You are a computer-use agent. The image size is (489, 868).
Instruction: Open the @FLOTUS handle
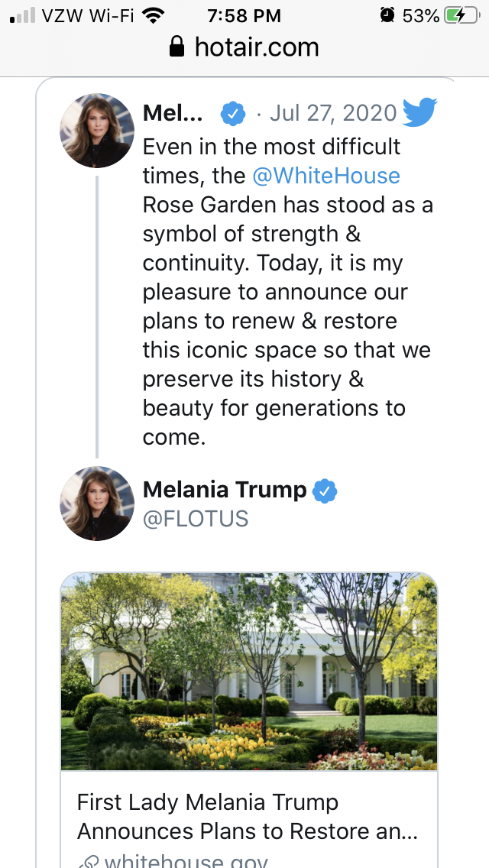tap(196, 519)
